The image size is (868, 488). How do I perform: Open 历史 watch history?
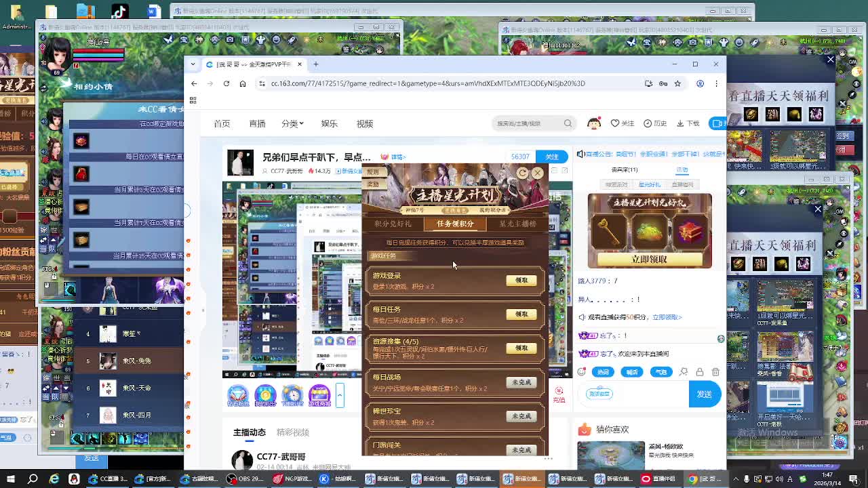655,123
